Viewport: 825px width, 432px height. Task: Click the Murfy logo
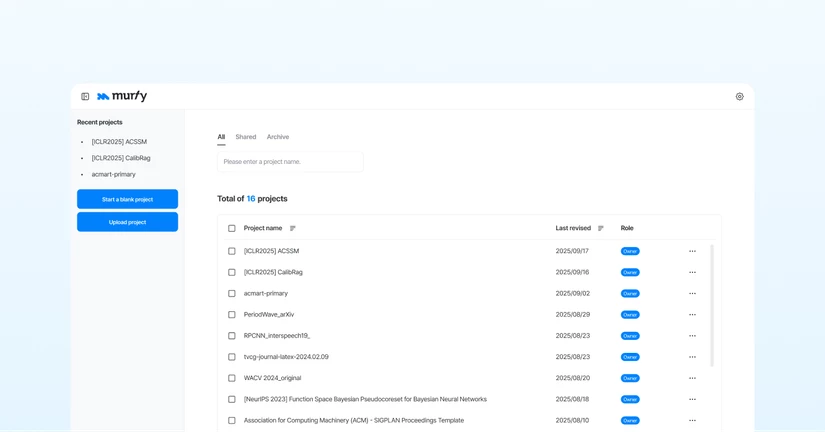pyautogui.click(x=122, y=96)
